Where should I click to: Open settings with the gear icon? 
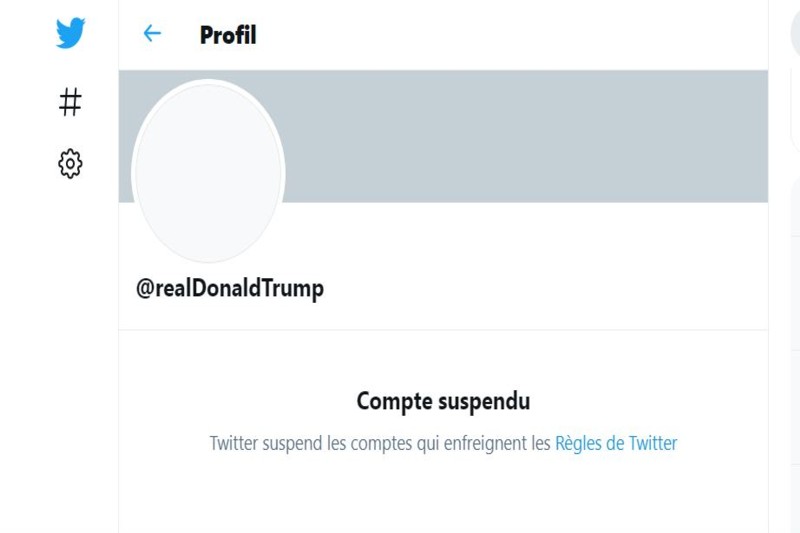pyautogui.click(x=70, y=163)
